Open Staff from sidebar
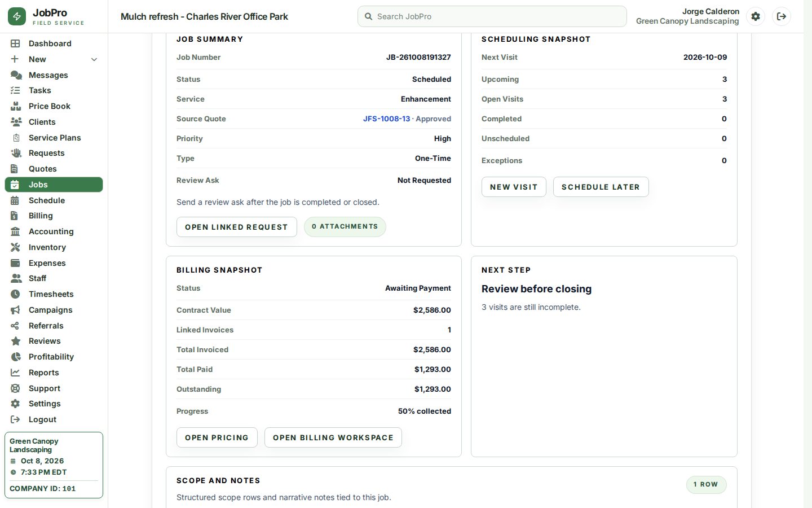Image resolution: width=812 pixels, height=508 pixels. coord(54,278)
